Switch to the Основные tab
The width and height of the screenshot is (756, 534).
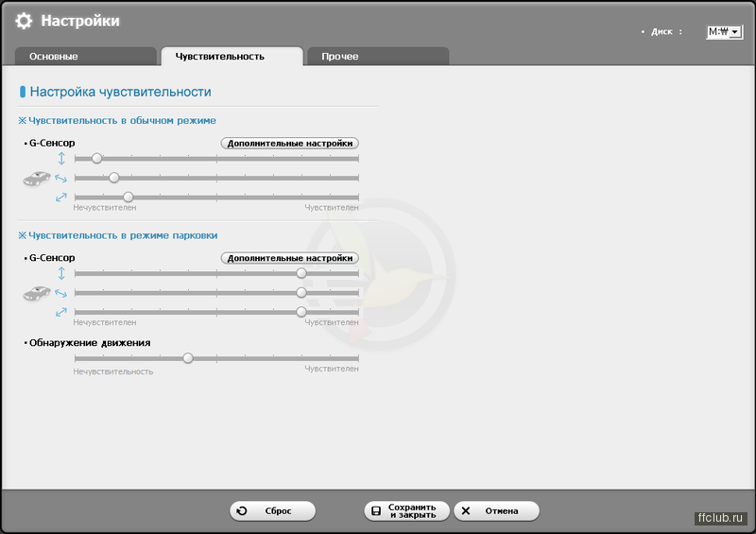[86, 56]
